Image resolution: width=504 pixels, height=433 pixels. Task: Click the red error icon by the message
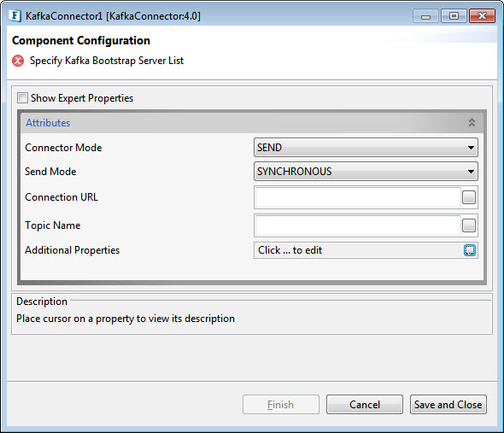click(18, 61)
